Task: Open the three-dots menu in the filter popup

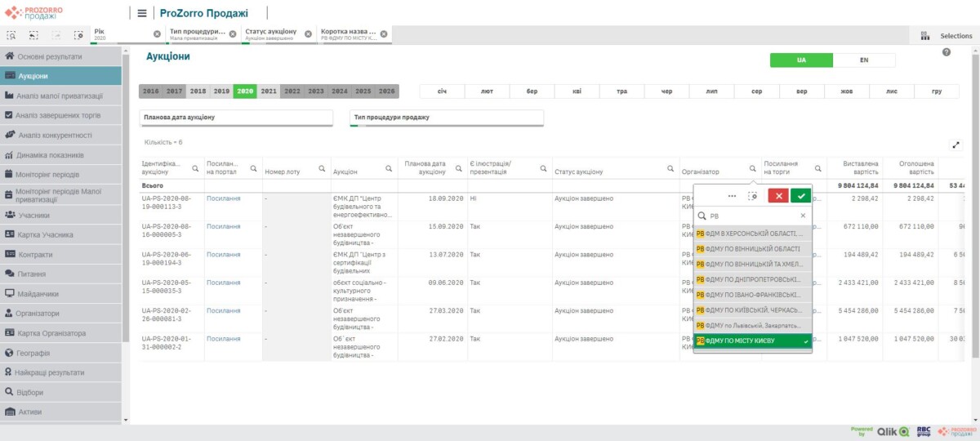Action: tap(732, 195)
